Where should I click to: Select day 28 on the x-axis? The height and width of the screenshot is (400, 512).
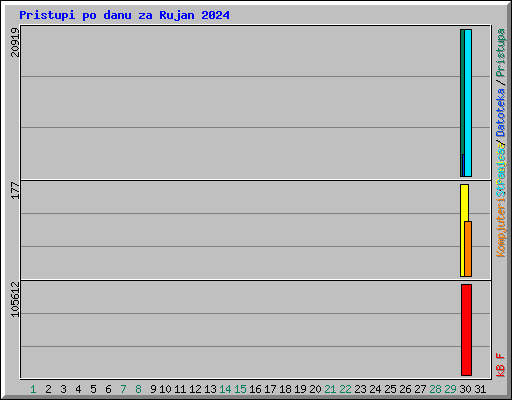pyautogui.click(x=435, y=389)
